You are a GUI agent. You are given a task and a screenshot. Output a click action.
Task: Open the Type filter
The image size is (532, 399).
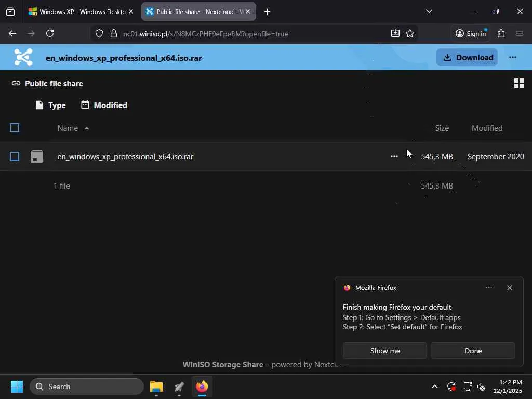click(51, 105)
